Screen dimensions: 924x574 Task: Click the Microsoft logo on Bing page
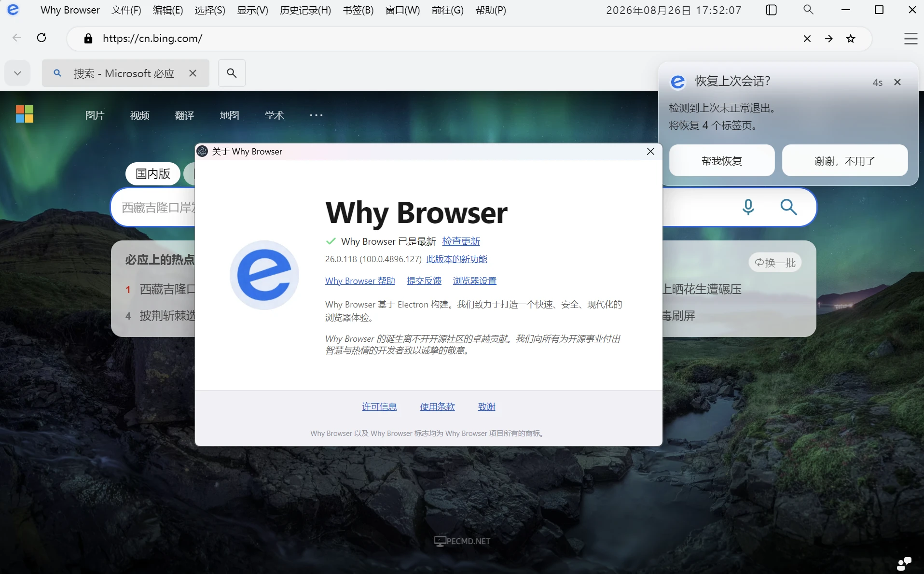click(x=25, y=114)
